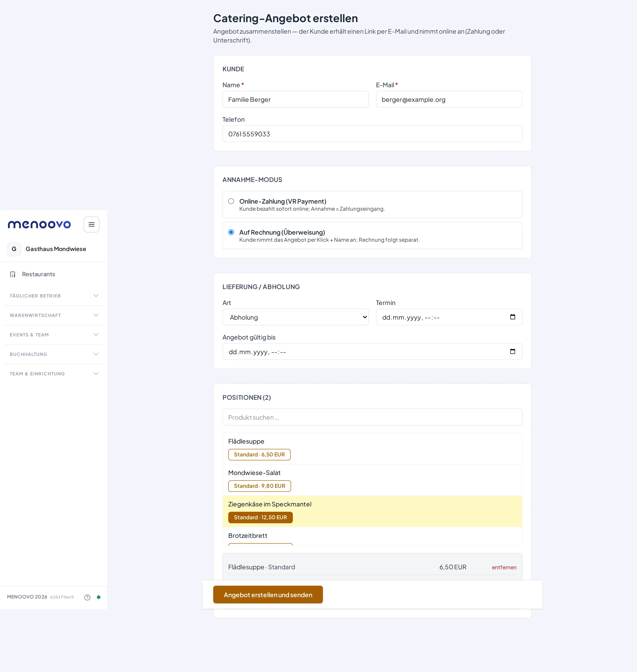637x672 pixels.
Task: Expand Buchhaltung section
Action: click(x=54, y=354)
